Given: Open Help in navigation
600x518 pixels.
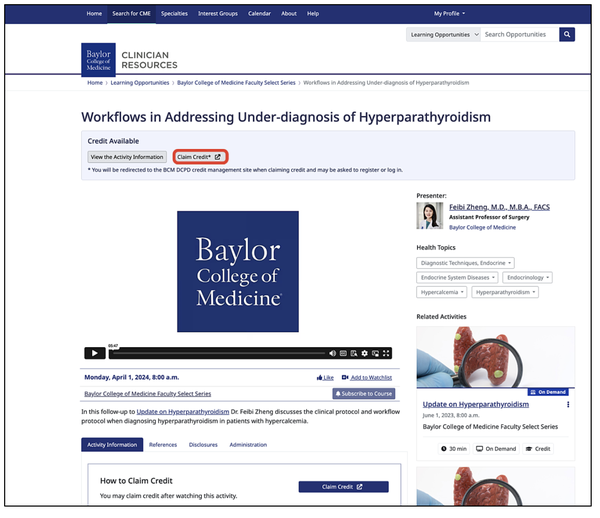Looking at the screenshot, I should coord(313,13).
